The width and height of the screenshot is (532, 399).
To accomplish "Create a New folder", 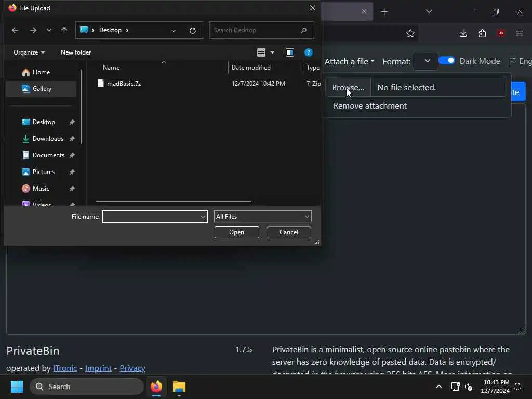I will 76,52.
